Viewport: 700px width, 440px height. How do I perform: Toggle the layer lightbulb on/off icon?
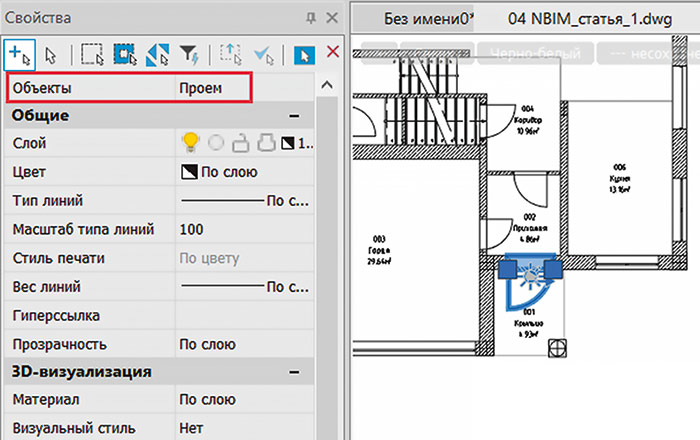click(x=189, y=143)
